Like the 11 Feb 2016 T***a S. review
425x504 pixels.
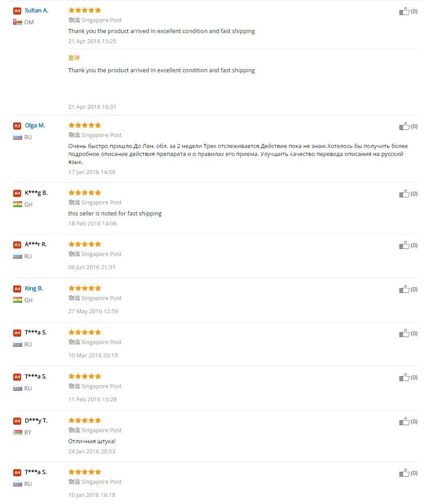(404, 378)
